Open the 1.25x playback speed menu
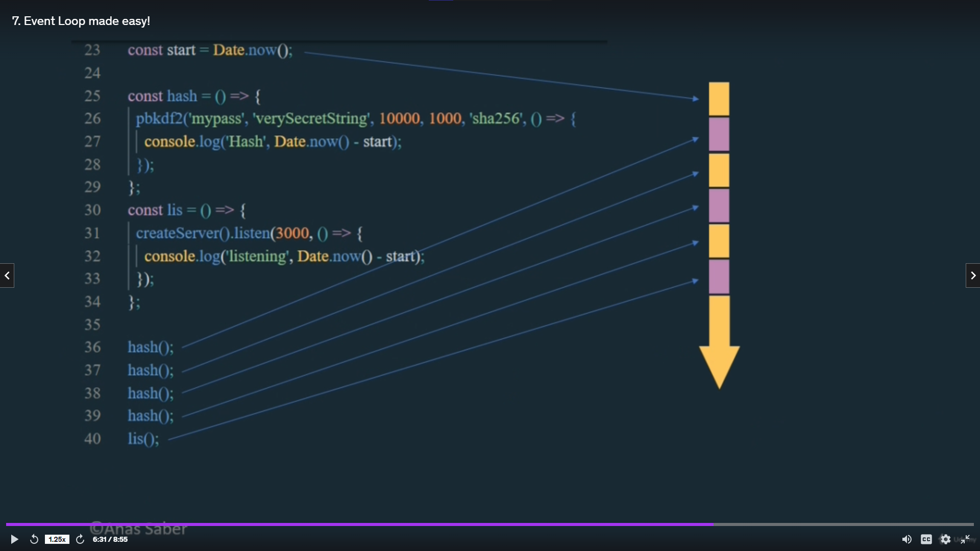The image size is (980, 551). point(57,539)
